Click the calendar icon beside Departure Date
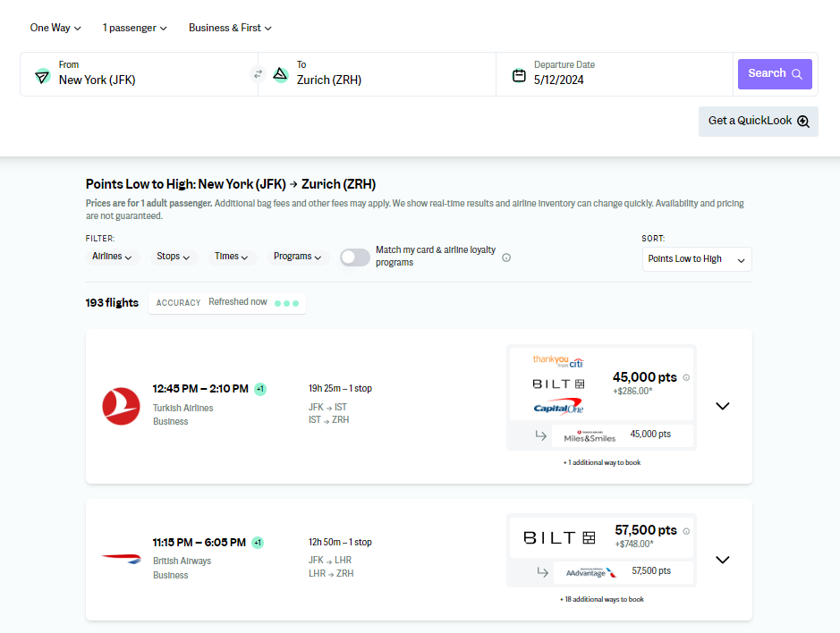This screenshot has width=840, height=633. coord(519,75)
